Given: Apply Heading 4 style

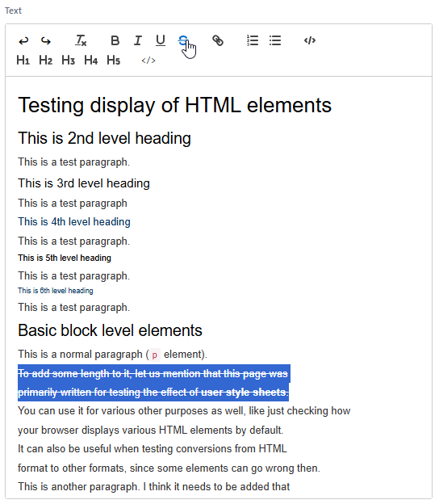Looking at the screenshot, I should tap(91, 60).
